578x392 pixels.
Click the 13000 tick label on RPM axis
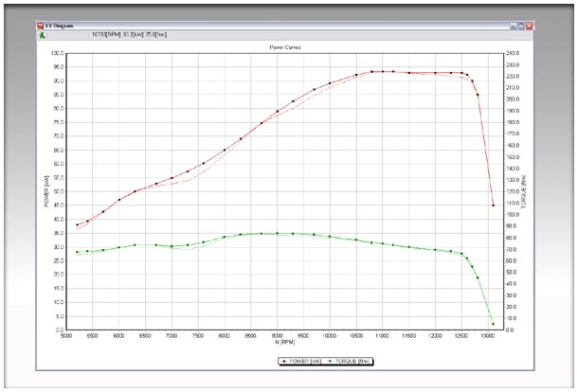pos(488,334)
